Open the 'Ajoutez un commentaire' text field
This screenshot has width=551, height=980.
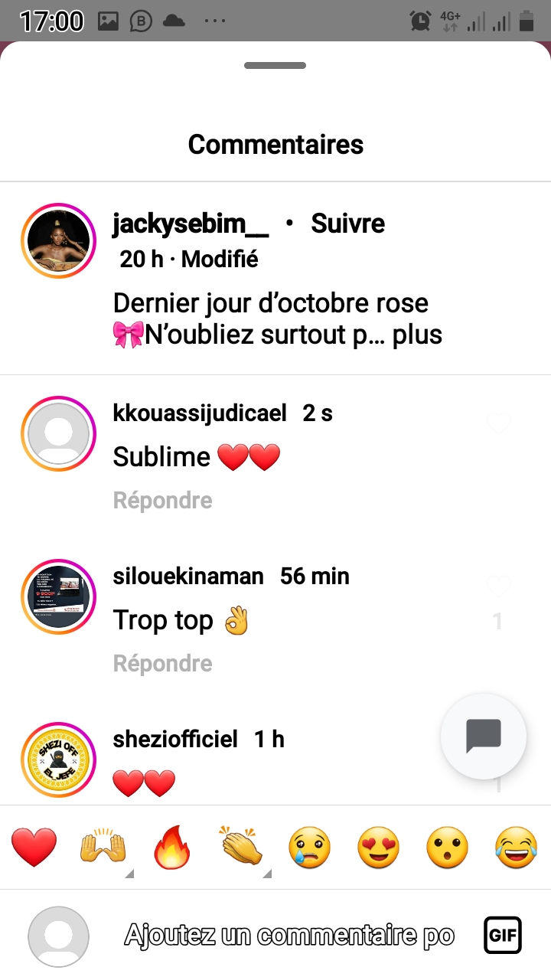pos(289,935)
